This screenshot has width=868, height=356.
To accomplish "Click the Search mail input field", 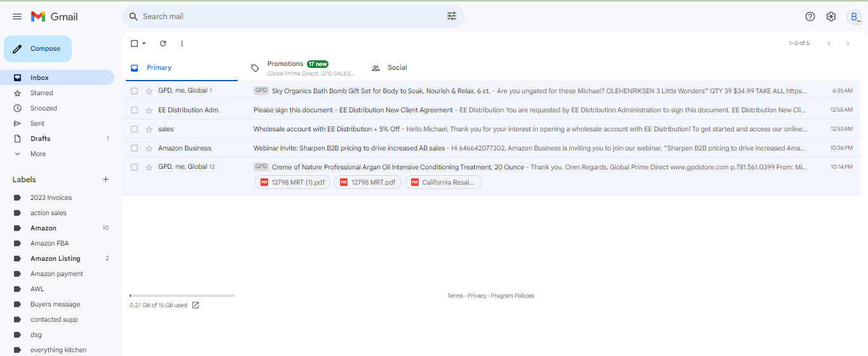I will 292,16.
